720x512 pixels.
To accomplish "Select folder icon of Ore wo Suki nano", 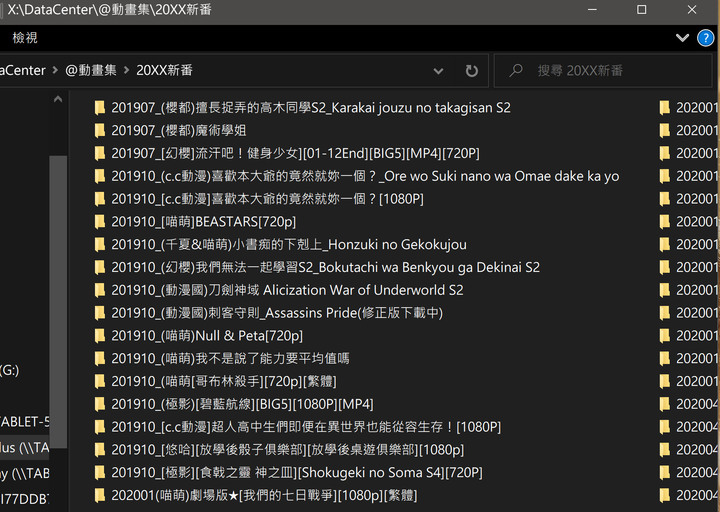I will coord(100,176).
